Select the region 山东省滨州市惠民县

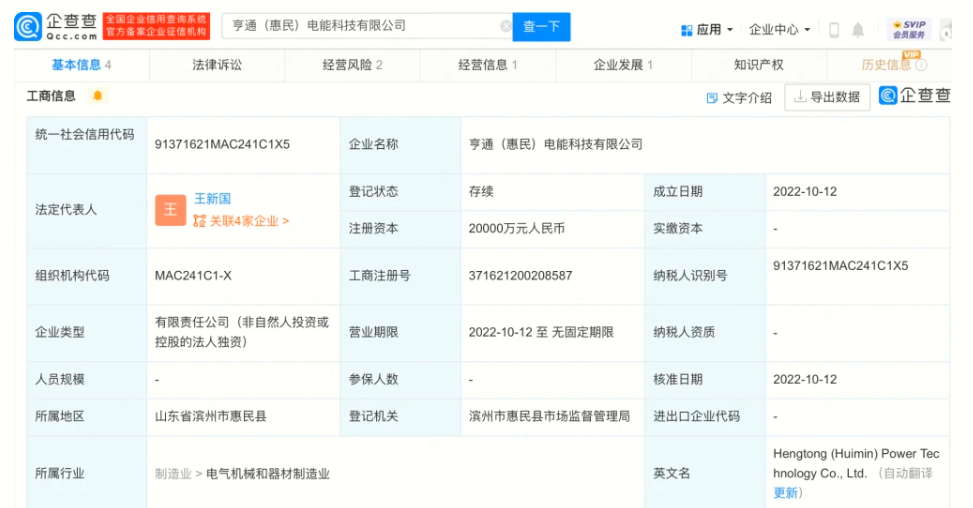tap(210, 417)
